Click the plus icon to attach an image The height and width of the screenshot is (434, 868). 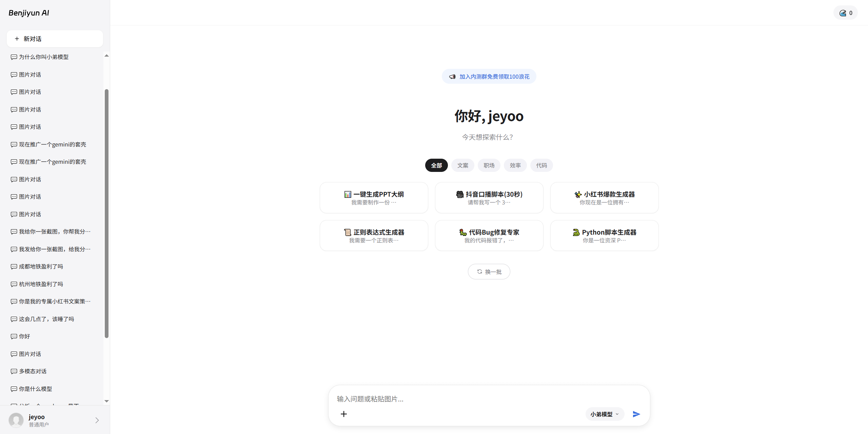point(343,414)
